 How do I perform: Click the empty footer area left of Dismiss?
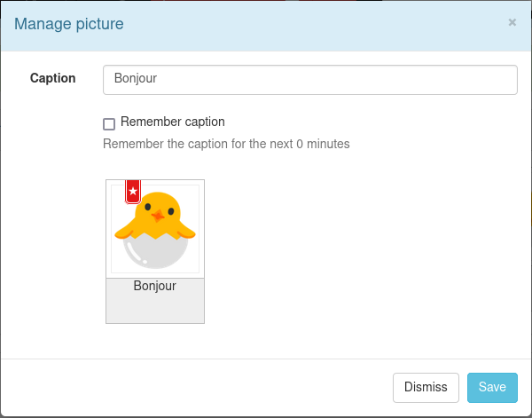[195, 388]
